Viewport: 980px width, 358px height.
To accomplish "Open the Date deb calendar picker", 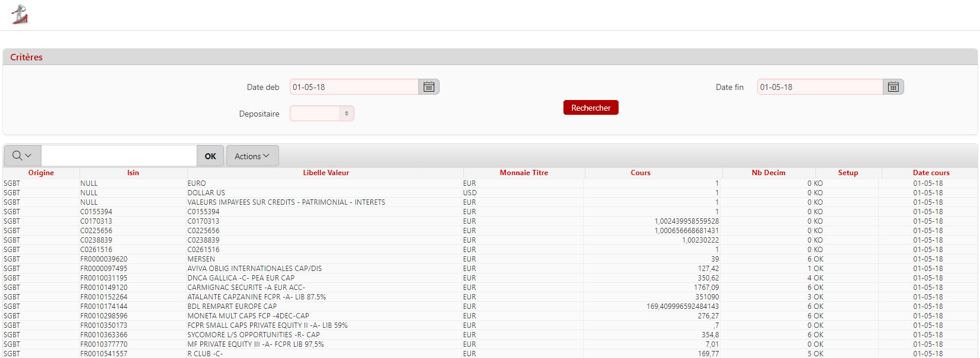I will tap(429, 87).
